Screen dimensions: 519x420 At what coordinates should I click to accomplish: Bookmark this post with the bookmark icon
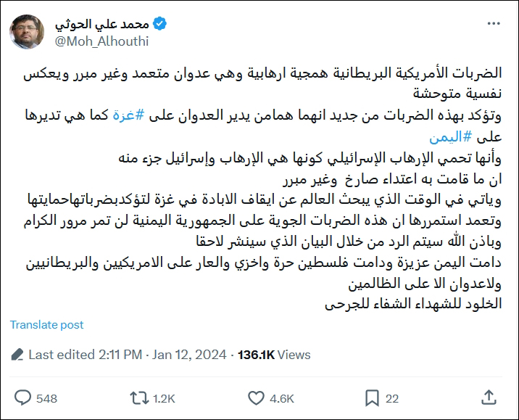[372, 398]
